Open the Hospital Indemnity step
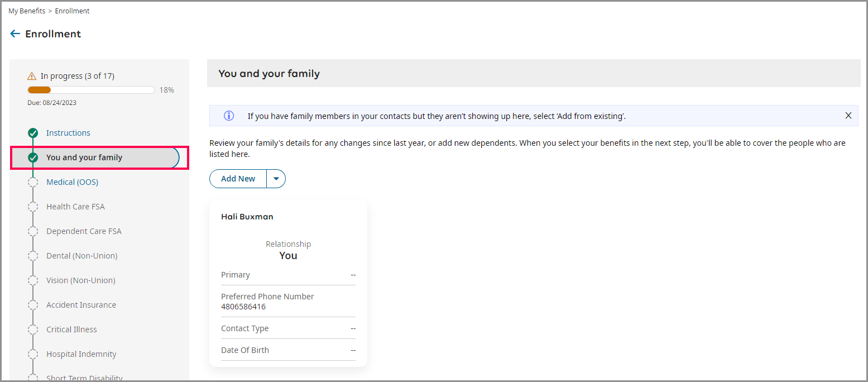The height and width of the screenshot is (382, 868). click(x=81, y=354)
